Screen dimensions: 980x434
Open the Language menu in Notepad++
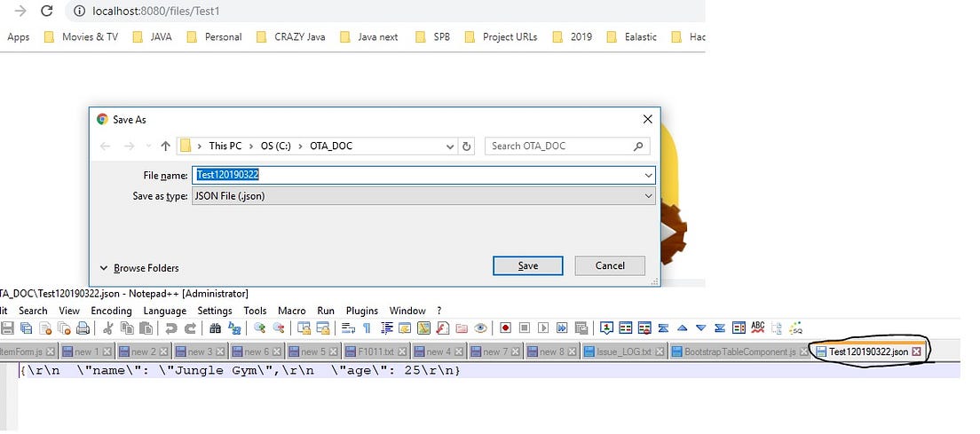point(164,311)
